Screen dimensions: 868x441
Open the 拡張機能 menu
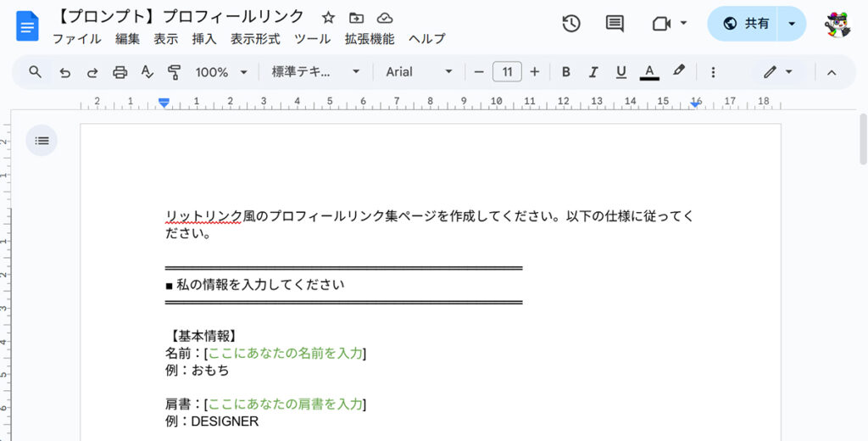(x=369, y=39)
